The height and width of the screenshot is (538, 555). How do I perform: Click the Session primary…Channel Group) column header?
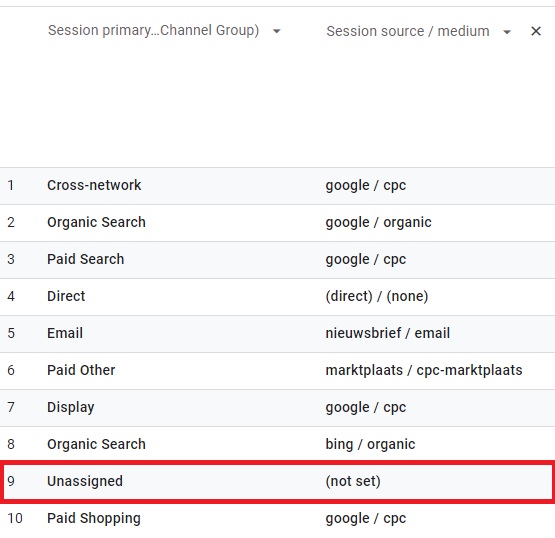click(154, 30)
